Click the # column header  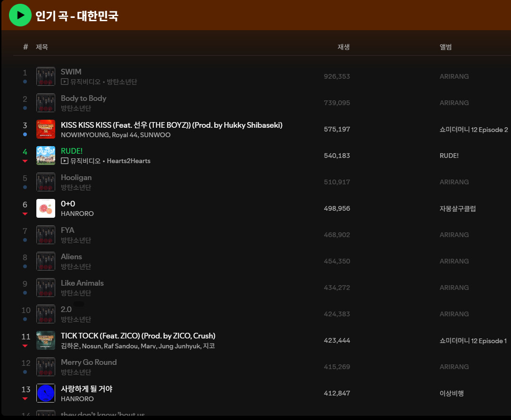[x=25, y=47]
